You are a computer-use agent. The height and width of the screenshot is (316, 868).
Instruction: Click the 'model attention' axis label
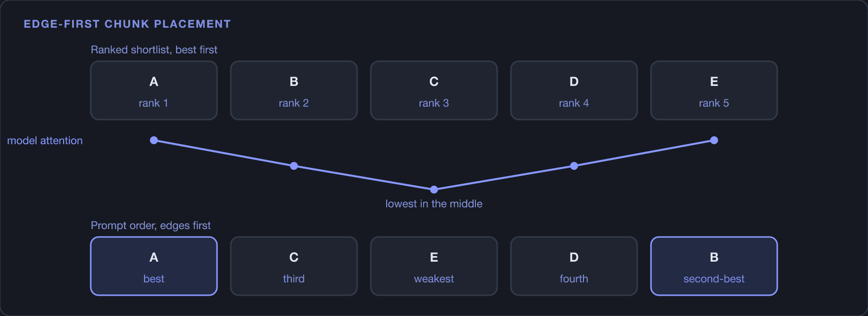[45, 141]
